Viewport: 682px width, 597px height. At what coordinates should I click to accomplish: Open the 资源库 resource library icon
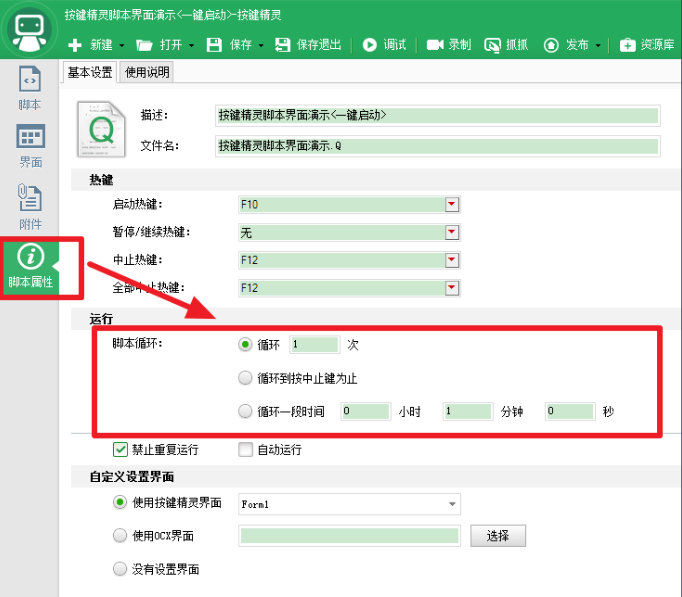coord(627,45)
